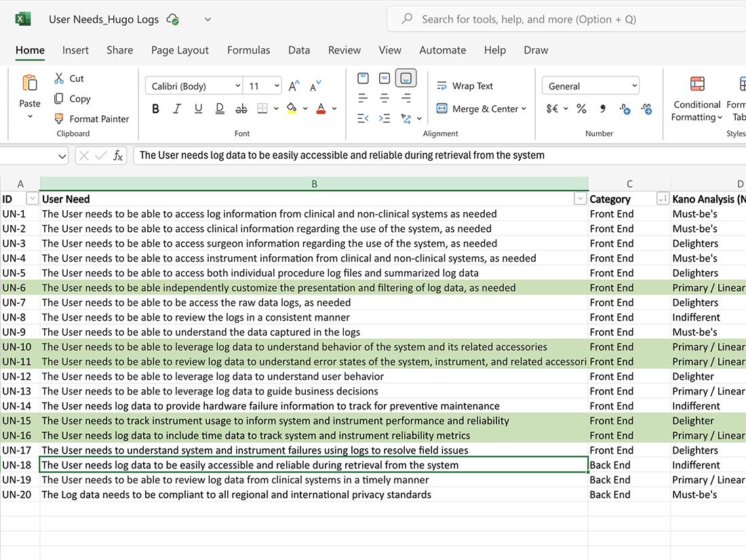The image size is (746, 560).
Task: Select column B header
Action: point(314,184)
